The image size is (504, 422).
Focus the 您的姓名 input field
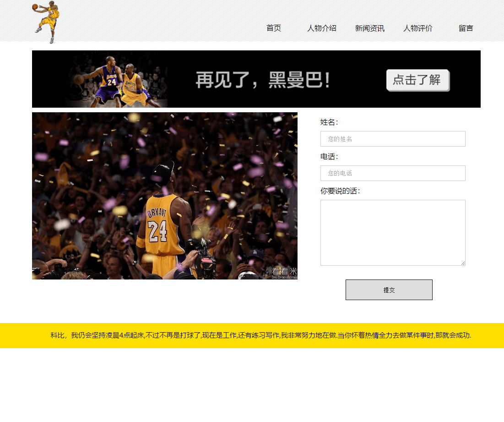click(x=393, y=139)
